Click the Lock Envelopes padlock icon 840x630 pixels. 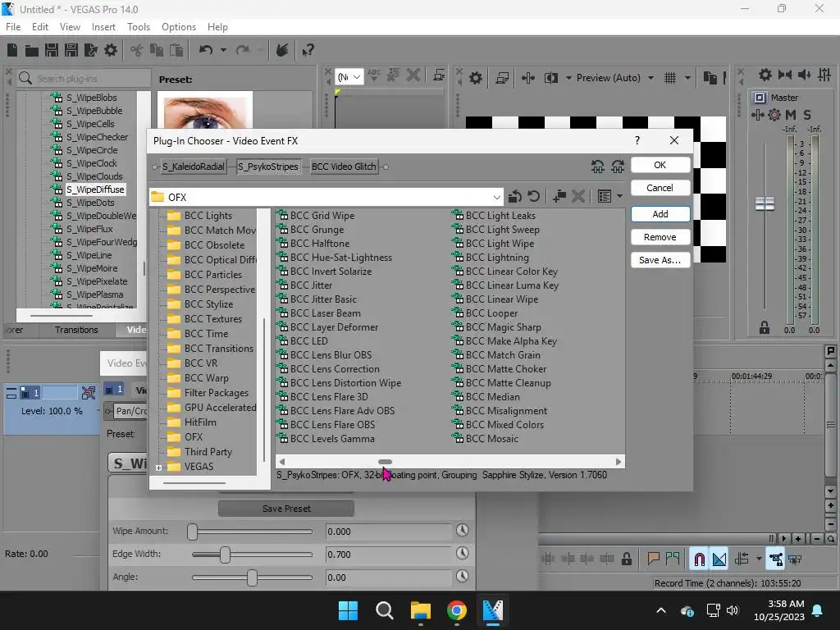[626, 559]
